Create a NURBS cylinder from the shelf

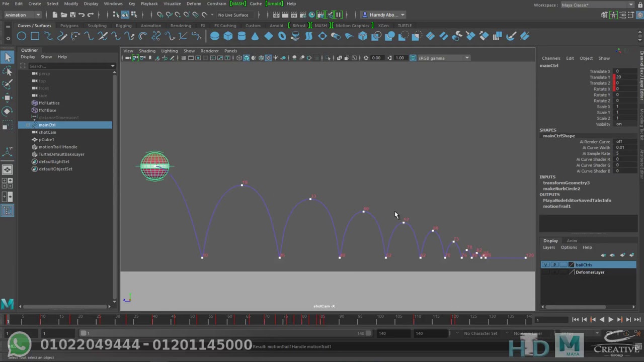(x=242, y=36)
